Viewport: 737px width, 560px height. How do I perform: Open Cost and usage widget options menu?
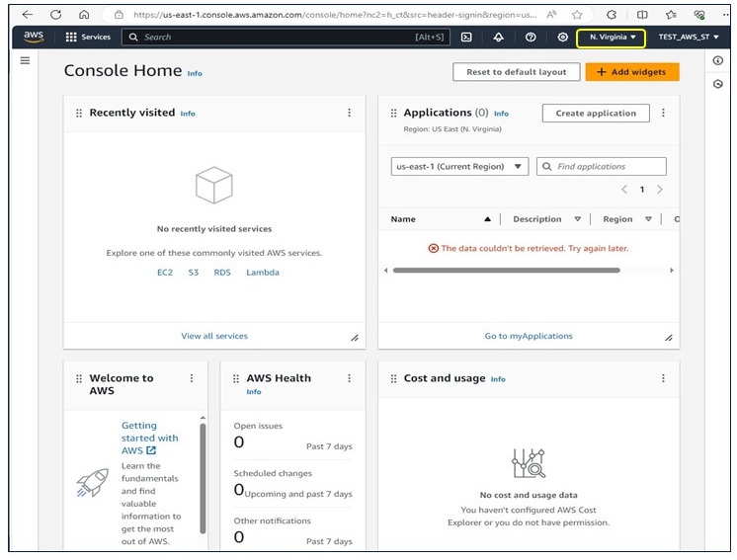click(663, 378)
